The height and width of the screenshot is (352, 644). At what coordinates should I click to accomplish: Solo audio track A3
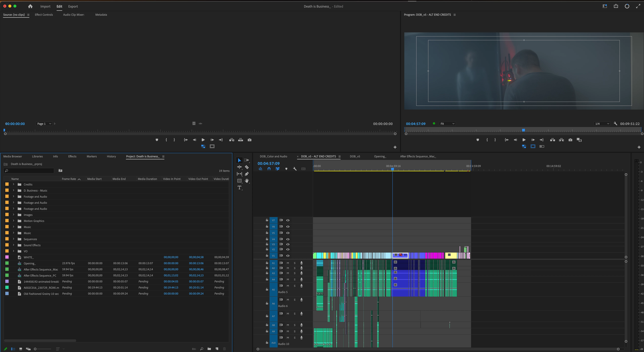pyautogui.click(x=294, y=273)
